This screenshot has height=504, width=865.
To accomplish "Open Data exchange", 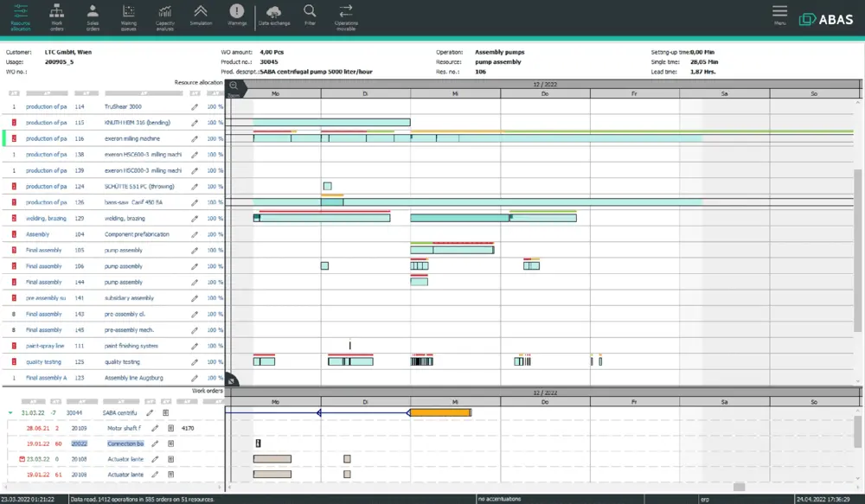I will [273, 15].
